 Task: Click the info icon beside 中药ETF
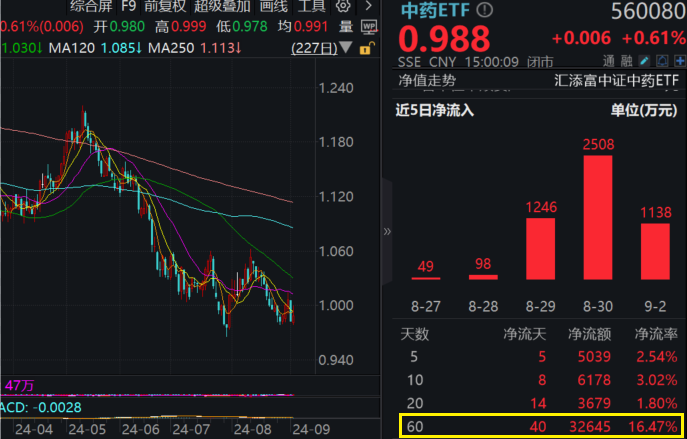pyautogui.click(x=486, y=11)
